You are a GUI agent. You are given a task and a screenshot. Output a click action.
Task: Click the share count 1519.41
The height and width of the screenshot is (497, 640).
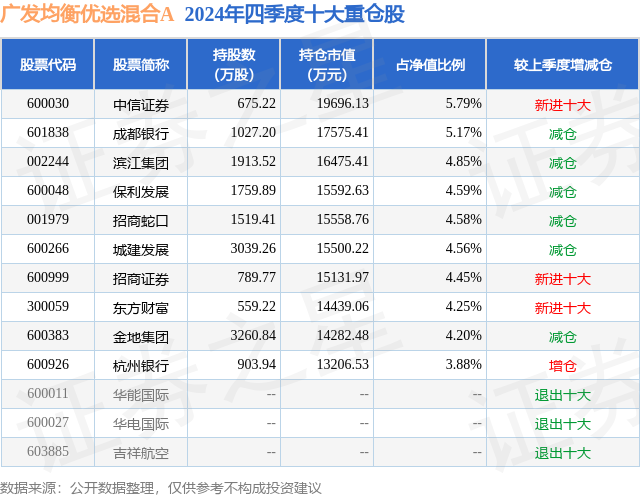[253, 219]
